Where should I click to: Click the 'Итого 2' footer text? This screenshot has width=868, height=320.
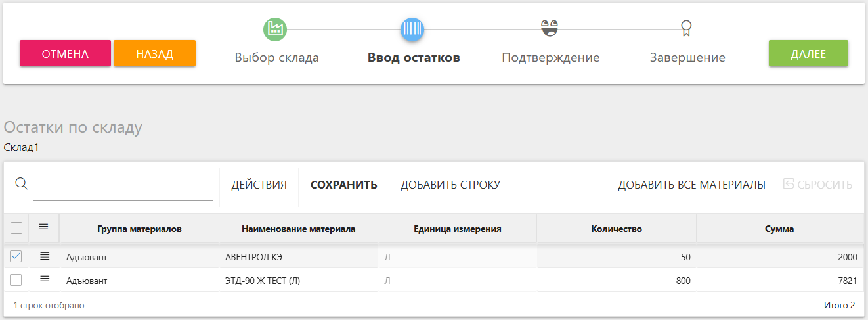tap(840, 305)
